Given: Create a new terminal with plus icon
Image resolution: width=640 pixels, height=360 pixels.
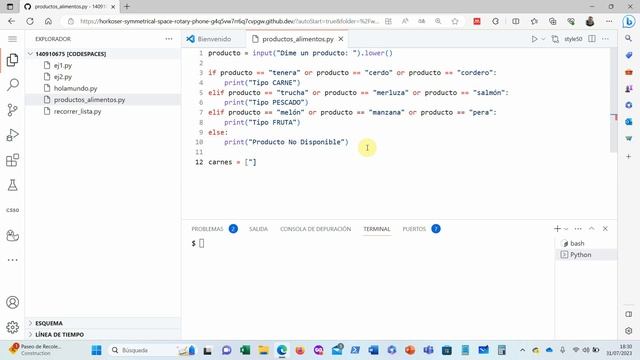Looking at the screenshot, I should [x=557, y=229].
